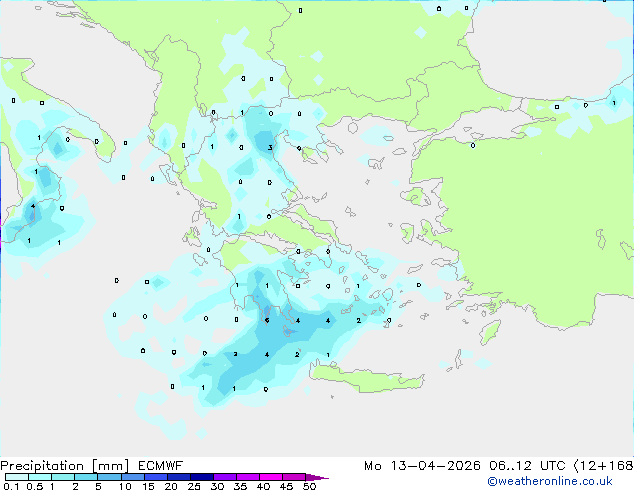Click the '0.1' legend scale value
Image resolution: width=634 pixels, height=490 pixels.
coord(11,486)
